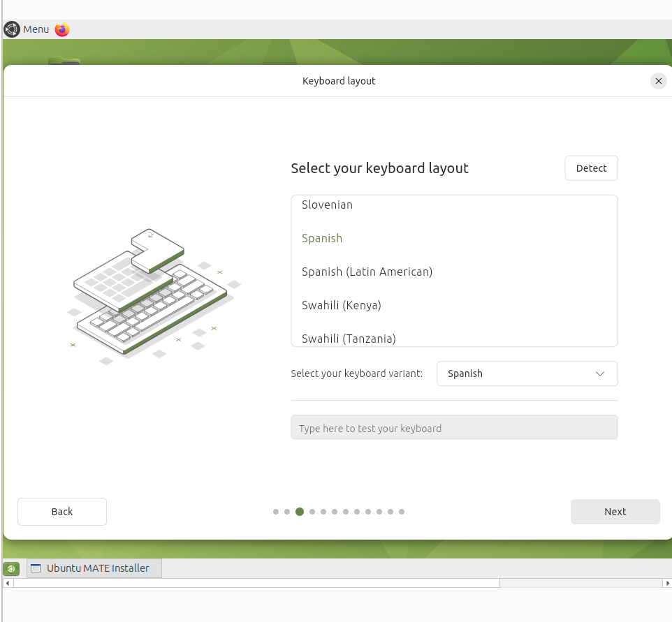Viewport: 672px width, 622px height.
Task: Choose Swahili (Kenya) layout
Action: click(454, 305)
